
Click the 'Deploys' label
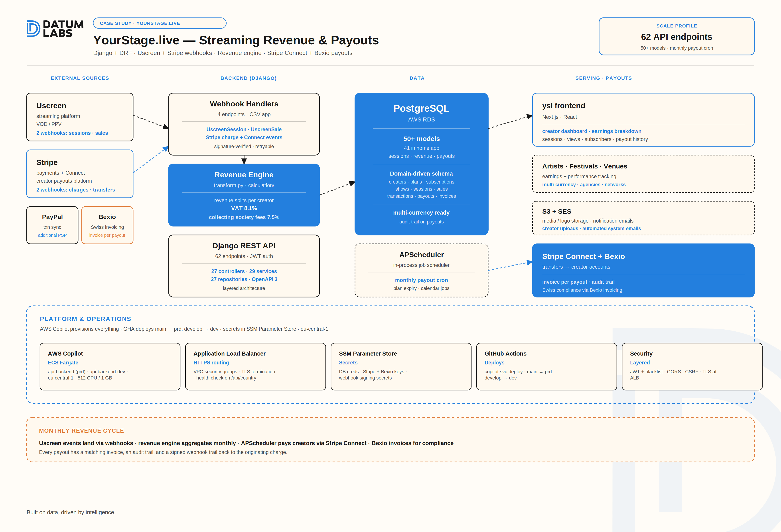[494, 362]
